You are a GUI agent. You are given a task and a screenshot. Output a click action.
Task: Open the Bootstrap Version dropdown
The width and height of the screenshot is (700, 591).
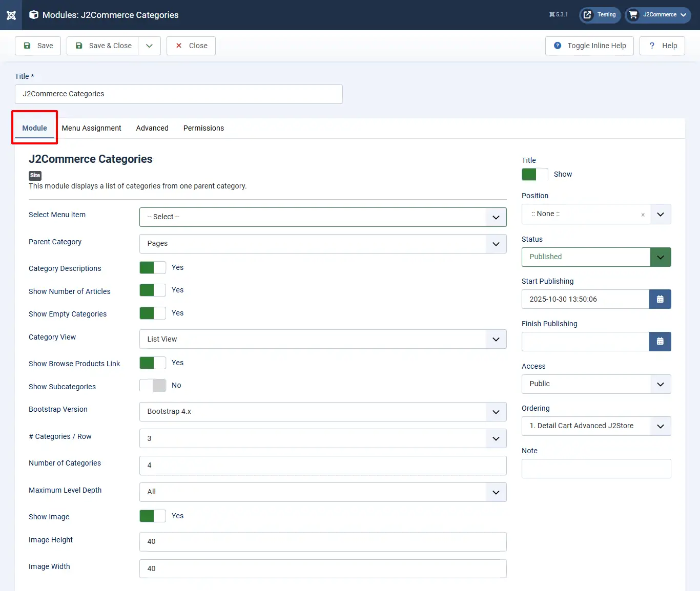323,412
